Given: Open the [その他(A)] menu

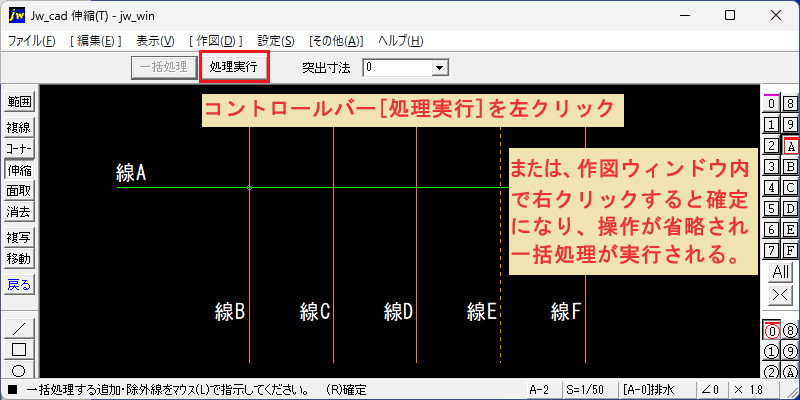Looking at the screenshot, I should point(336,41).
